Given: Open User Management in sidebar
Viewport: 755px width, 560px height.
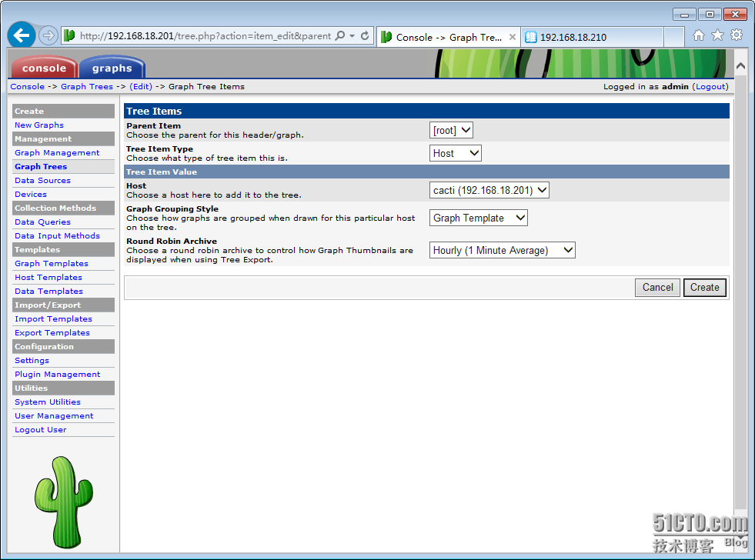Looking at the screenshot, I should pos(53,415).
